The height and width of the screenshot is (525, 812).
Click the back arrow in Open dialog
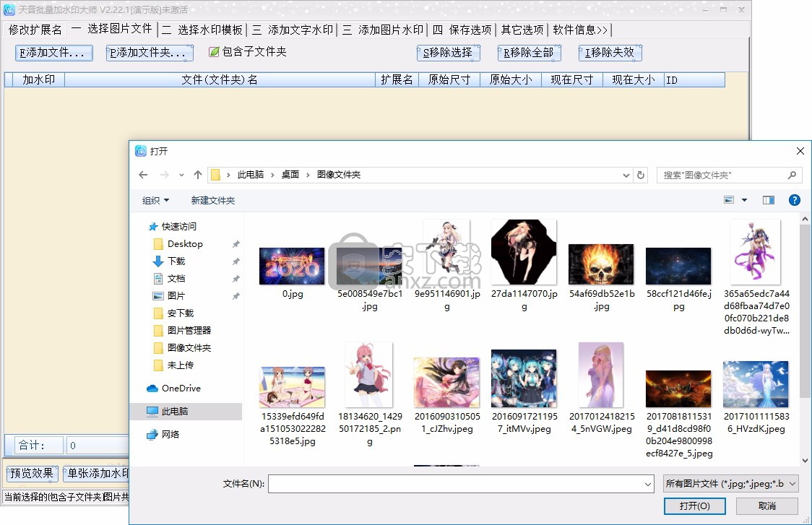pos(144,175)
